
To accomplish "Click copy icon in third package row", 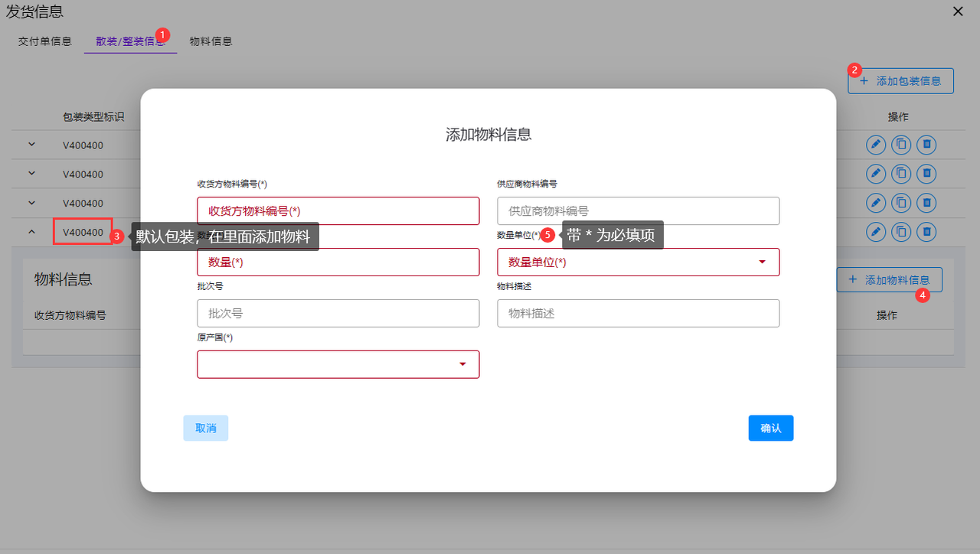I will pyautogui.click(x=901, y=203).
